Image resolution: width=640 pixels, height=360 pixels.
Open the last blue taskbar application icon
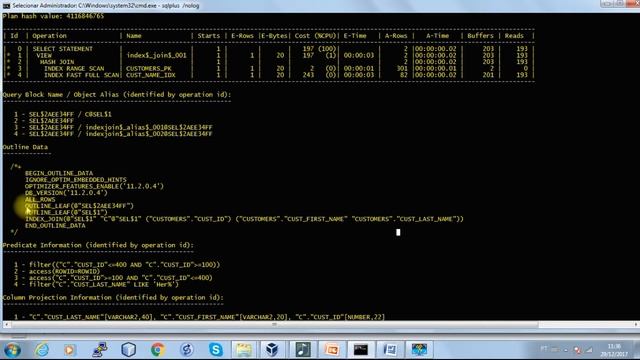419,350
